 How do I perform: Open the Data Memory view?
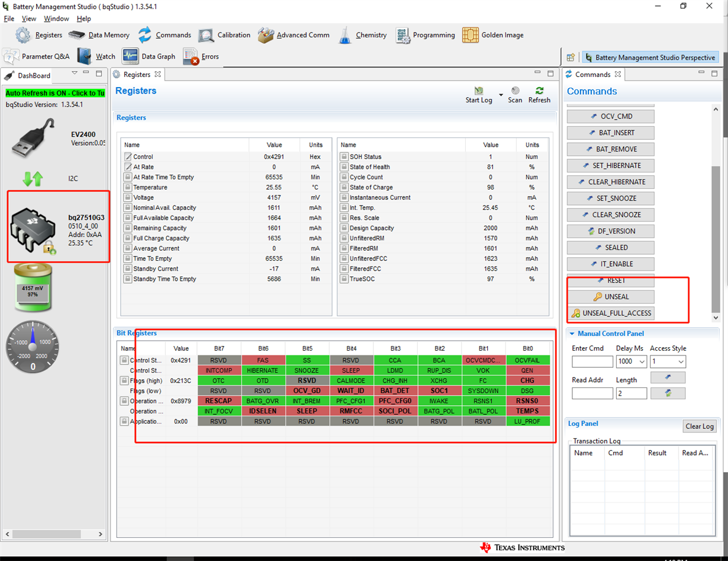[99, 35]
